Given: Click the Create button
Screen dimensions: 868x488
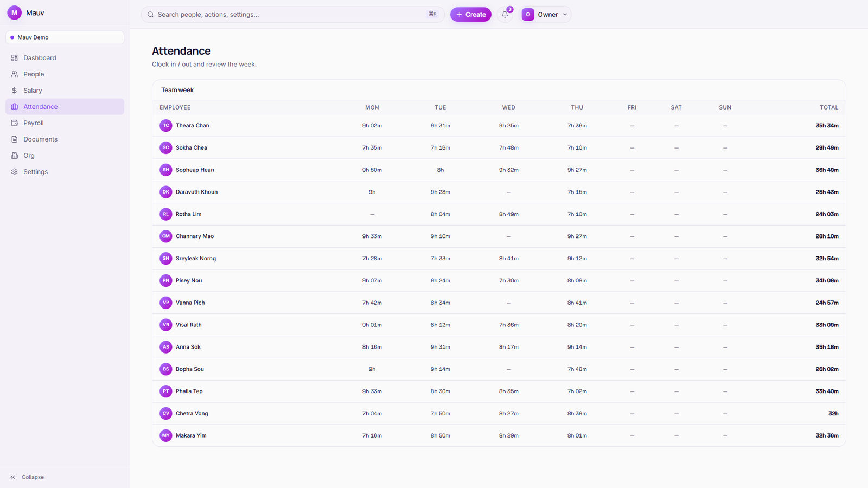Looking at the screenshot, I should pyautogui.click(x=471, y=15).
